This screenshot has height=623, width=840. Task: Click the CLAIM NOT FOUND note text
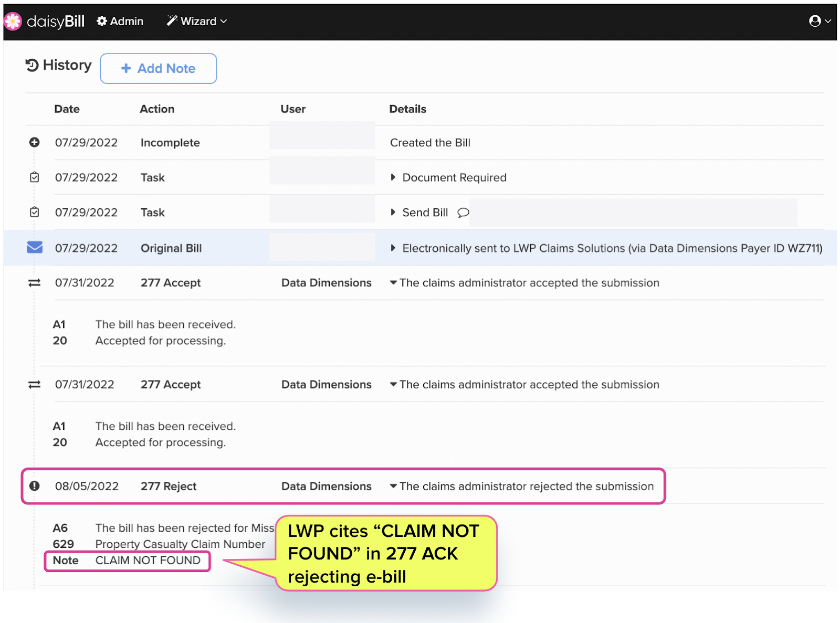pyautogui.click(x=148, y=561)
